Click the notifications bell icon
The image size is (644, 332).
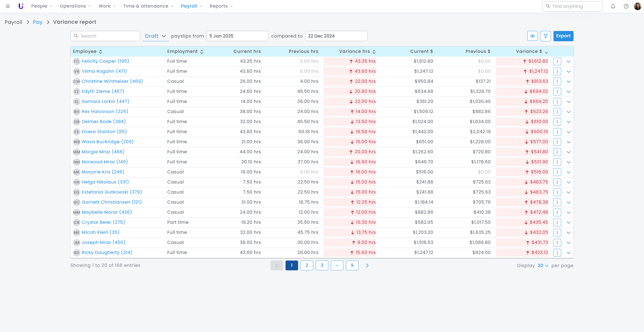(613, 6)
